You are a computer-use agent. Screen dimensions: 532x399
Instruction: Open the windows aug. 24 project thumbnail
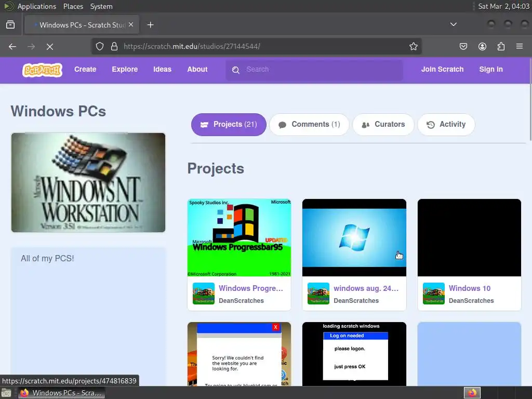click(354, 237)
